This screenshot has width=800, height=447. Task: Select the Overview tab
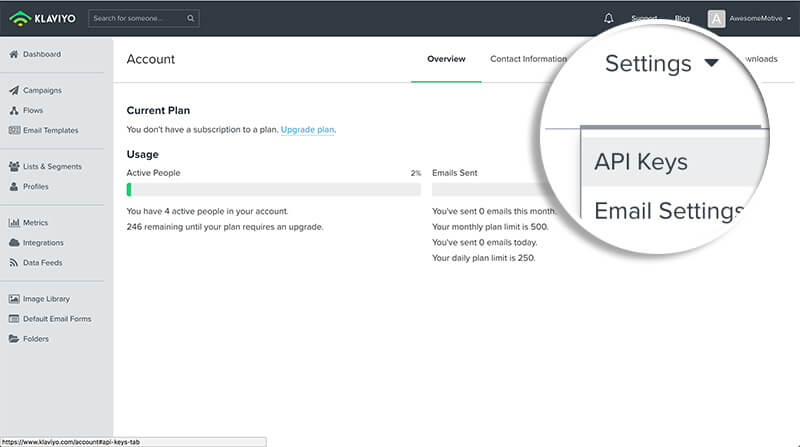(x=446, y=59)
